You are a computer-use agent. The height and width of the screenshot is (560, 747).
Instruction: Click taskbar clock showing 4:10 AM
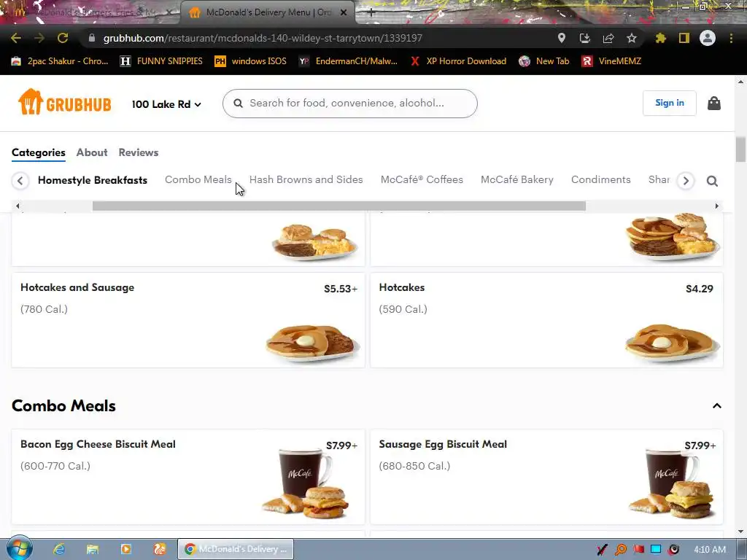[x=710, y=550]
